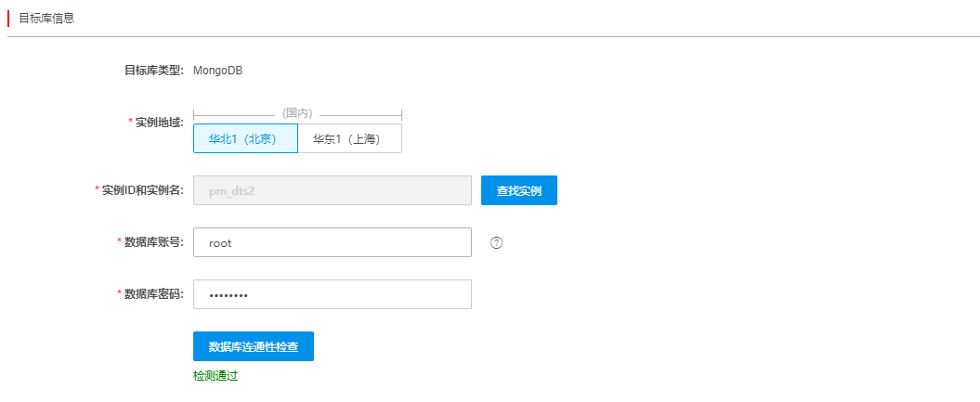The image size is (980, 402).
Task: Select the 华东1（上海） region option
Action: click(349, 138)
